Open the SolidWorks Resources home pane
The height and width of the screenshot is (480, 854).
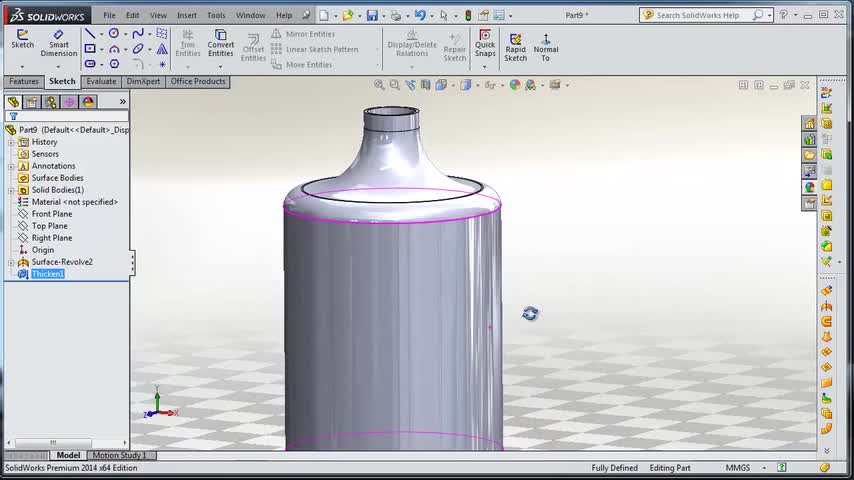809,124
